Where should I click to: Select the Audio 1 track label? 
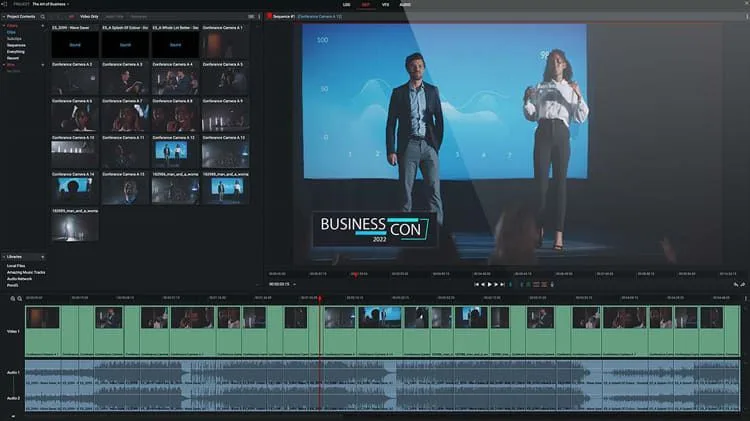click(13, 372)
